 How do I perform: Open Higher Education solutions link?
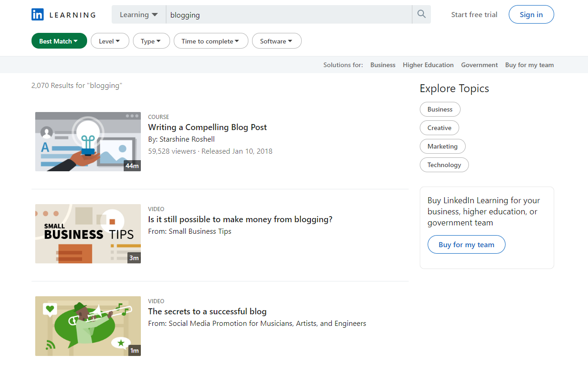428,65
